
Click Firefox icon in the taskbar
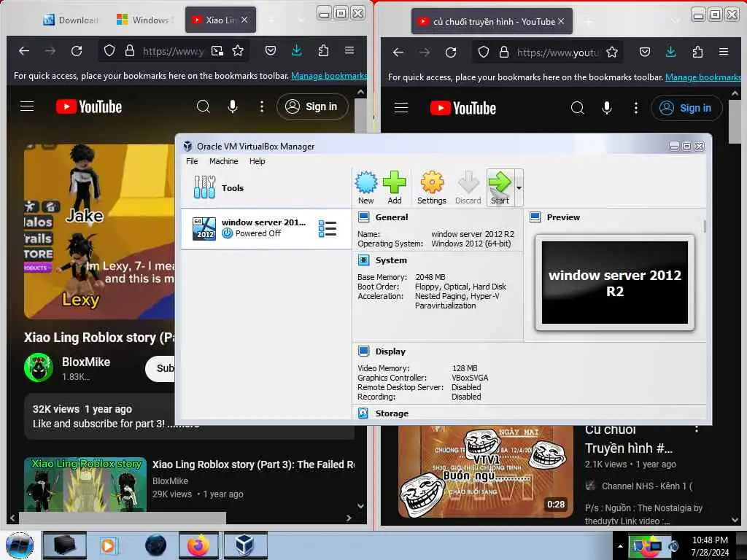click(198, 545)
